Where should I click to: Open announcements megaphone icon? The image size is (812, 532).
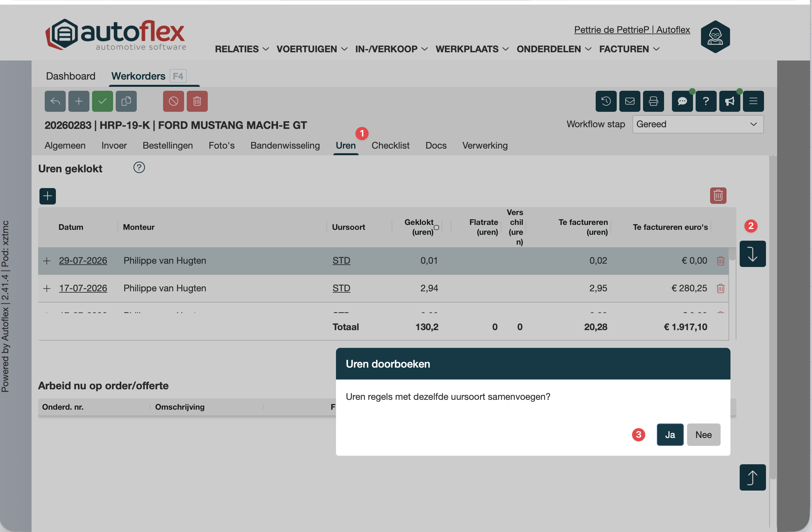point(730,101)
